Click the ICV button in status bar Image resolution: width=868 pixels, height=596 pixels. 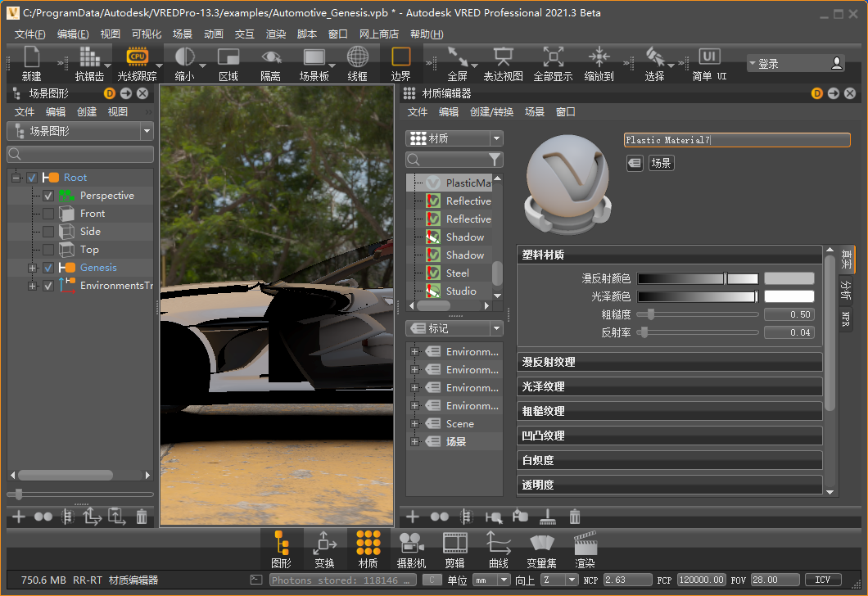(x=823, y=580)
